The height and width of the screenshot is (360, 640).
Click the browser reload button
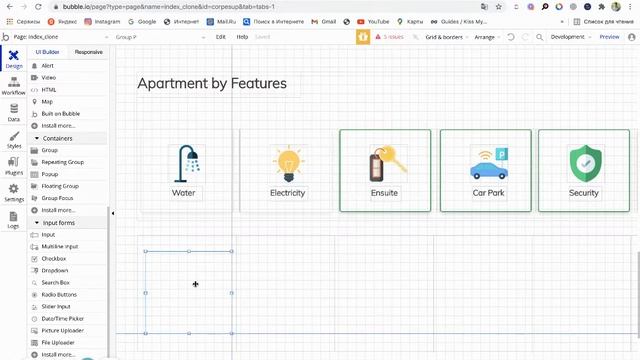pyautogui.click(x=38, y=7)
